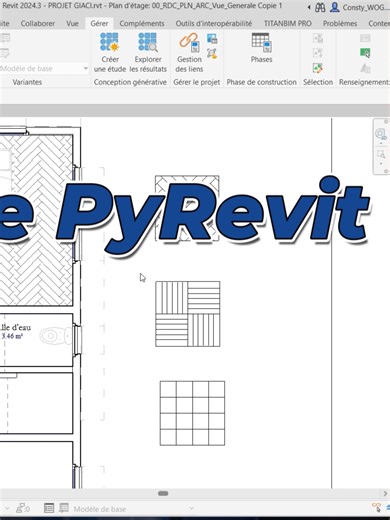Expand the Gérer le projet panel title
The height and width of the screenshot is (520, 390).
(x=196, y=82)
